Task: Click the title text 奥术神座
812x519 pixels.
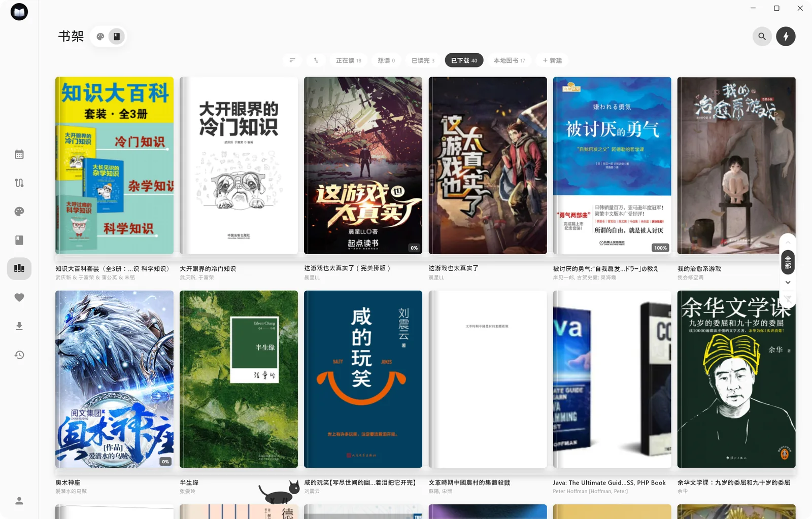Action: (68, 482)
